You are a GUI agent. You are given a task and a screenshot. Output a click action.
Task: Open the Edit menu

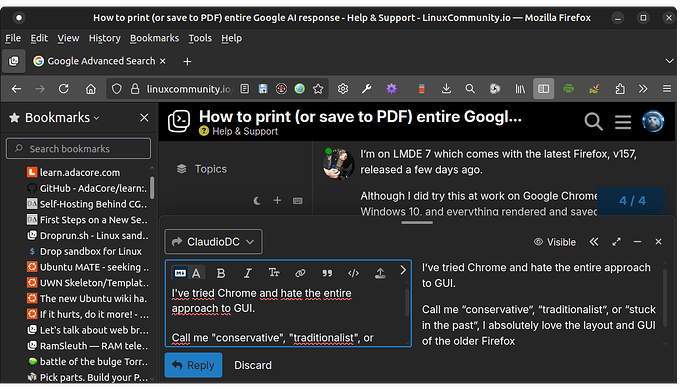[39, 38]
